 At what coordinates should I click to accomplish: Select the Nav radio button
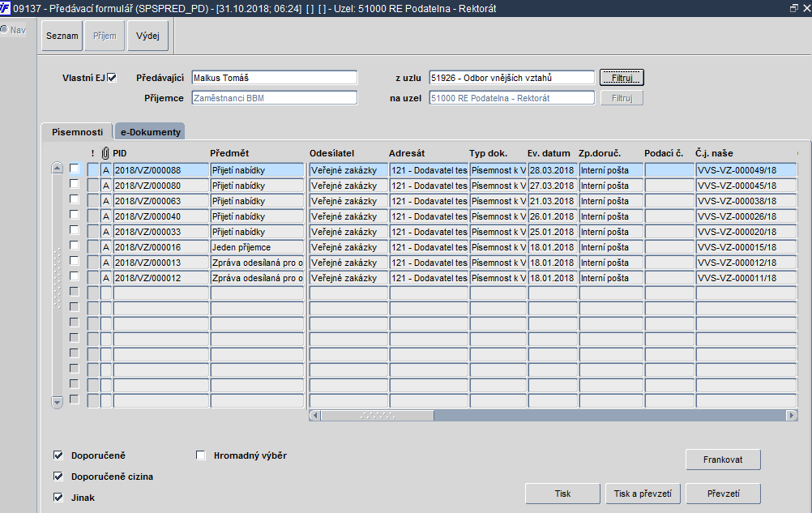(4, 29)
